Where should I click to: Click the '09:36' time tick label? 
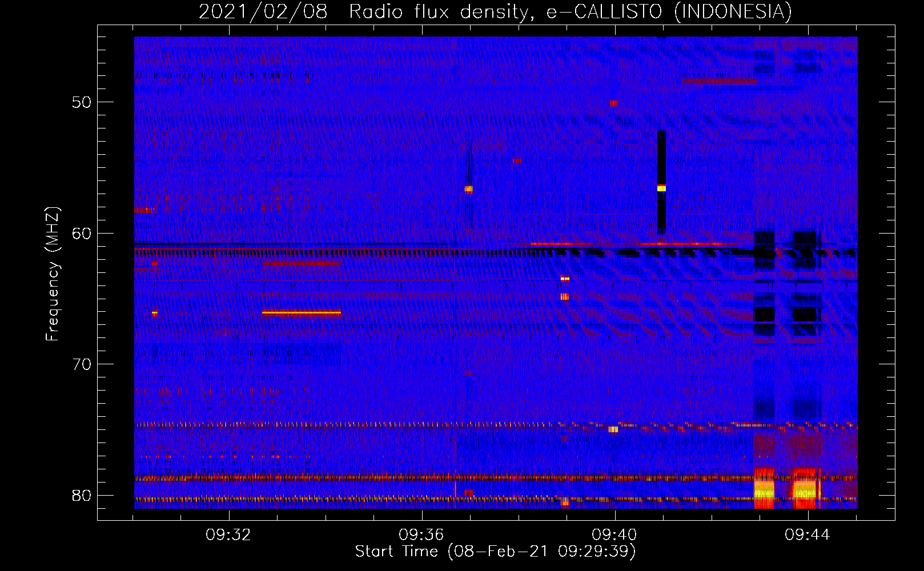(421, 535)
